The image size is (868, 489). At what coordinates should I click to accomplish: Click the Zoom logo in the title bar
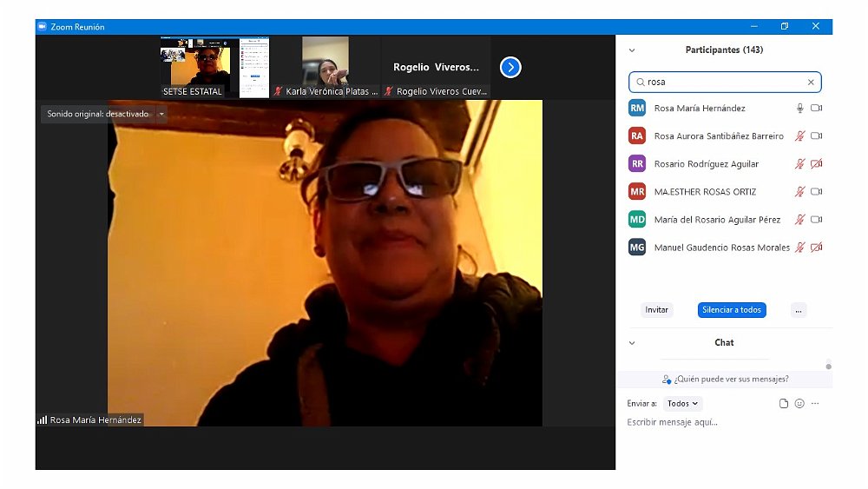[42, 27]
